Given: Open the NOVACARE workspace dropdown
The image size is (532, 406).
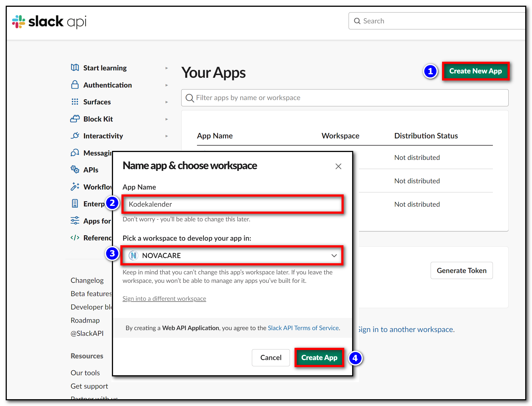Looking at the screenshot, I should click(x=232, y=255).
